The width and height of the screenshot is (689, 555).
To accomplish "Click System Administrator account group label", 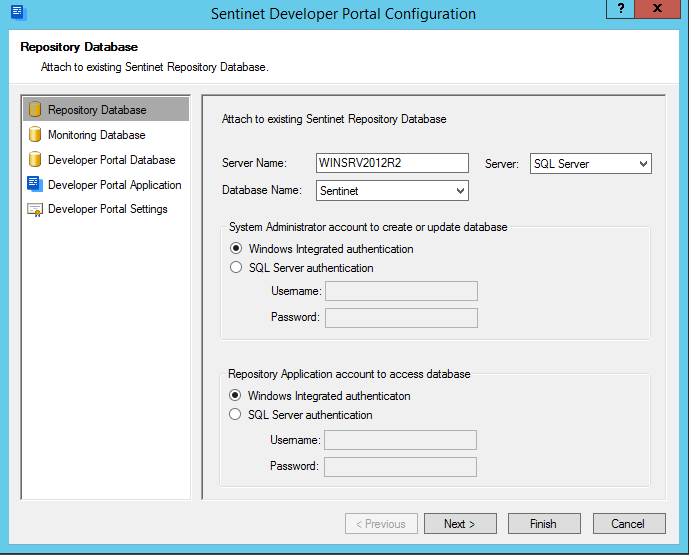I will [x=368, y=227].
